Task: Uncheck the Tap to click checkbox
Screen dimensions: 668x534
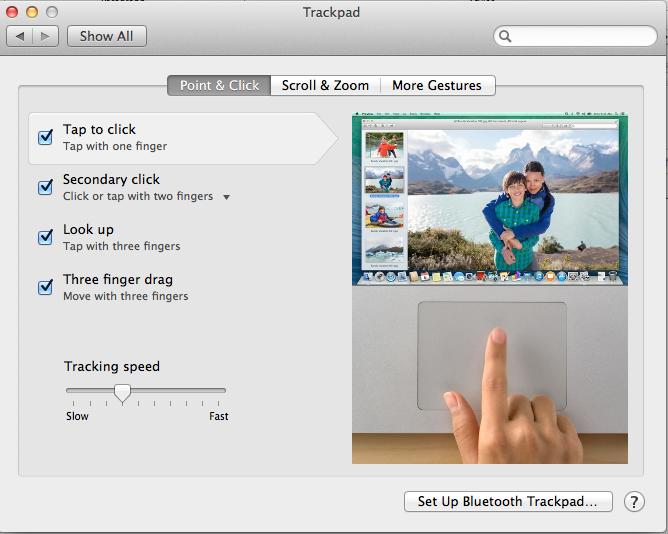Action: click(x=46, y=137)
